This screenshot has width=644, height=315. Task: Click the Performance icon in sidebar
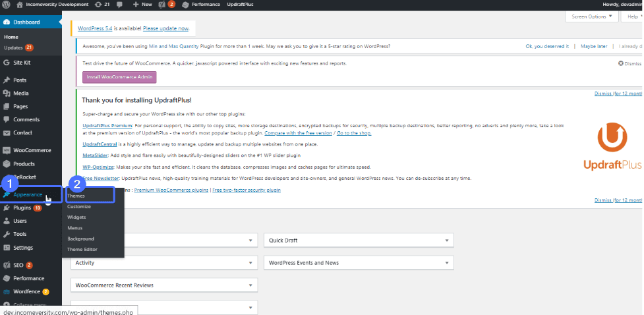[x=6, y=279]
